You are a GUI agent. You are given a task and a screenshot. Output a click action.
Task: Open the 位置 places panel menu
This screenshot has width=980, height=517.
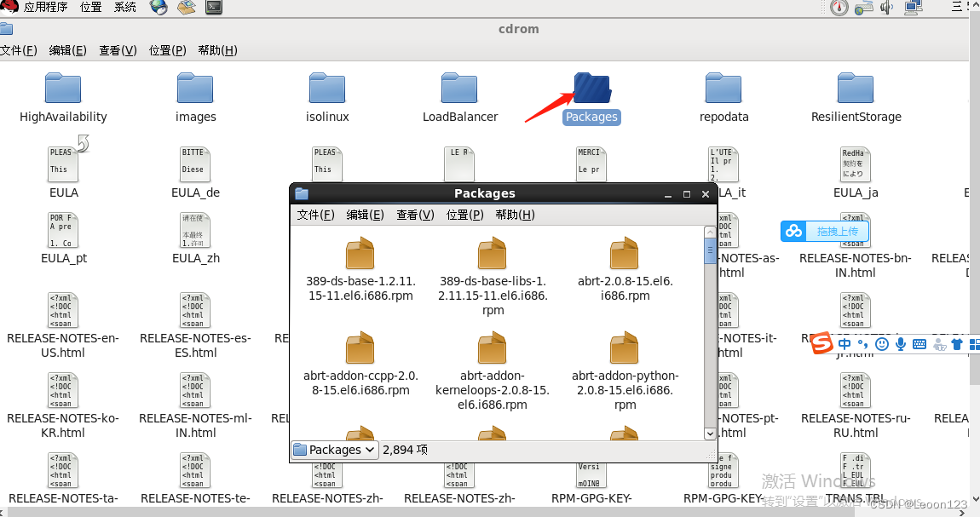[90, 7]
